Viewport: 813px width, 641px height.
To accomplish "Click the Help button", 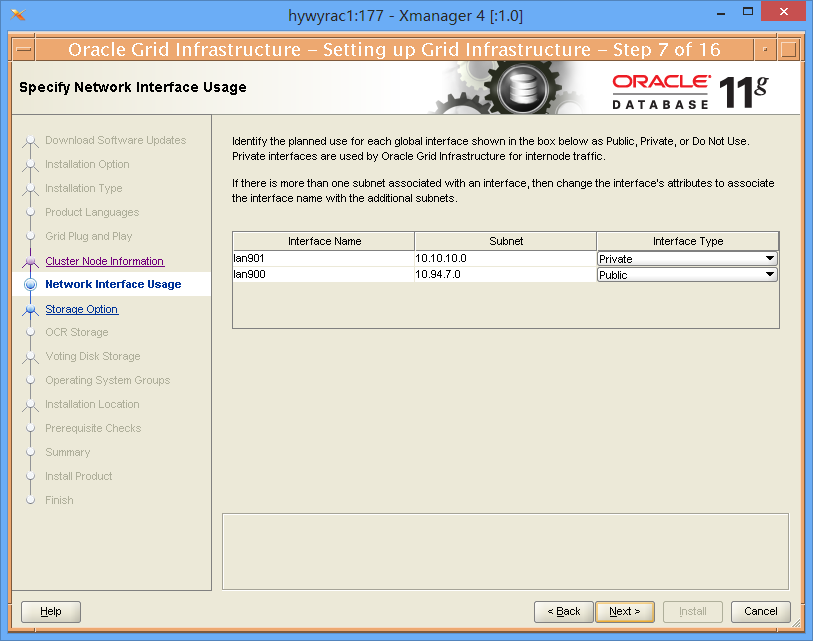I will point(51,611).
